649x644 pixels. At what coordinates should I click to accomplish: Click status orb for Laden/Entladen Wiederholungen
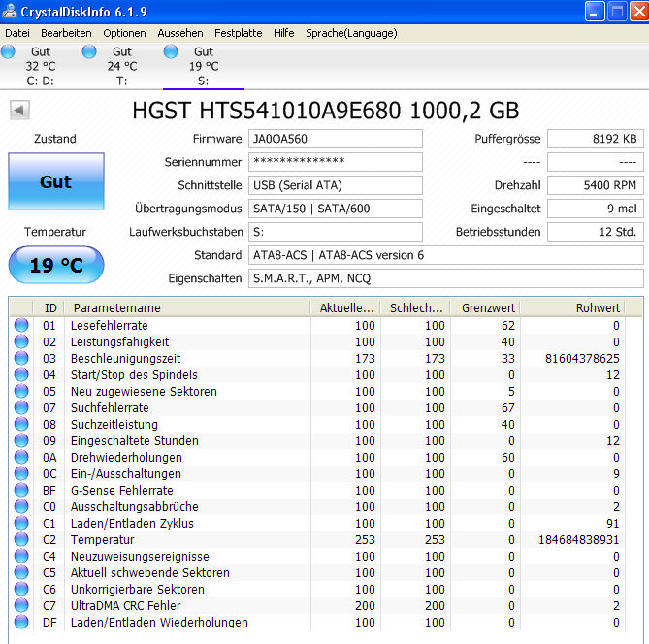21,622
